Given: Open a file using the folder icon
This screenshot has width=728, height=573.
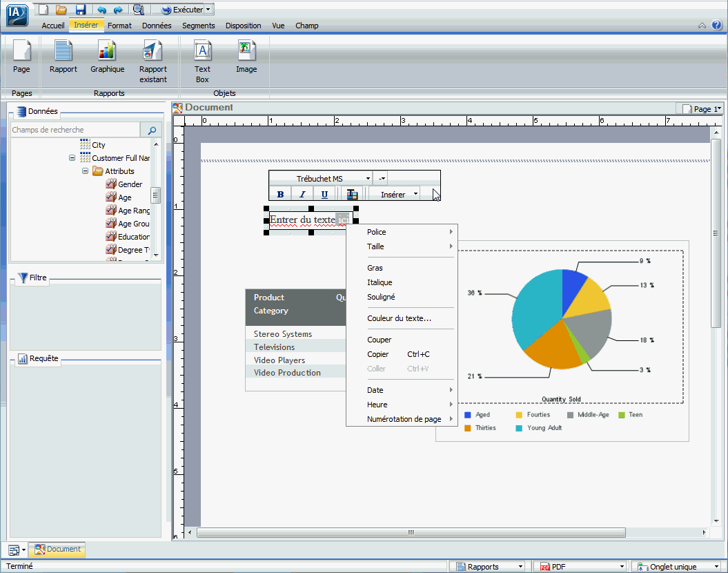Looking at the screenshot, I should (61, 9).
